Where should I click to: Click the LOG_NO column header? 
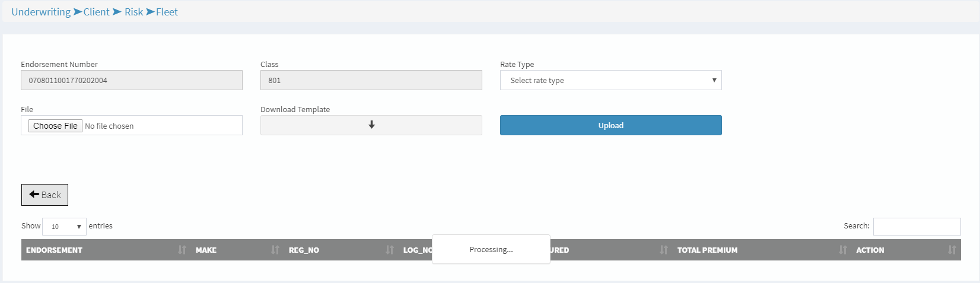click(416, 250)
